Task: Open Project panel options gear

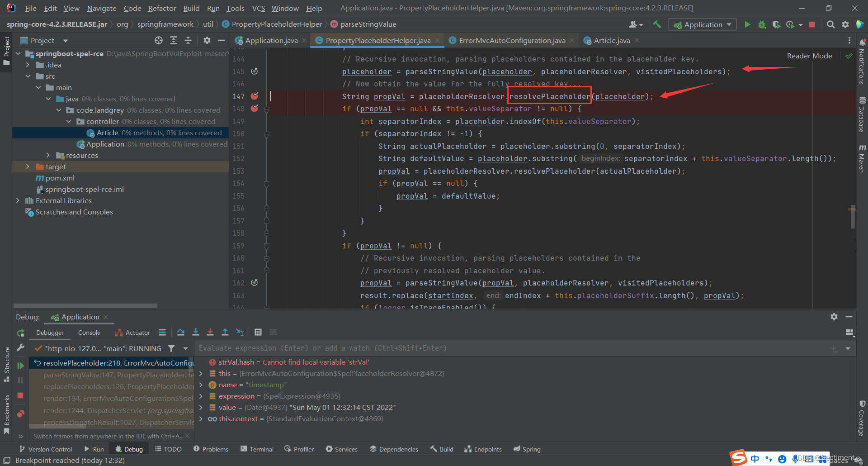Action: 207,40
